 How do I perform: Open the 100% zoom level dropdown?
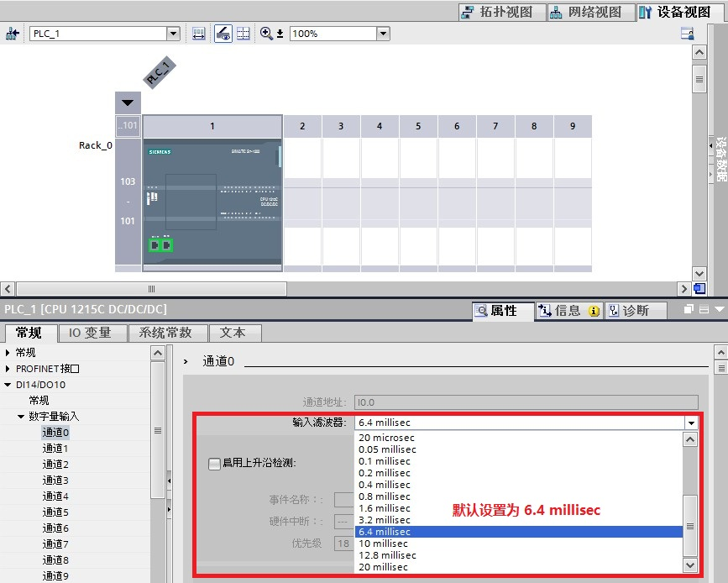point(383,34)
